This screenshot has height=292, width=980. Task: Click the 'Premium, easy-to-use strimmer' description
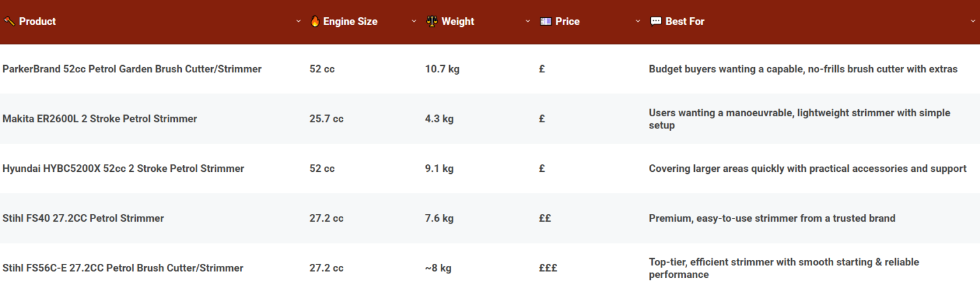(771, 219)
